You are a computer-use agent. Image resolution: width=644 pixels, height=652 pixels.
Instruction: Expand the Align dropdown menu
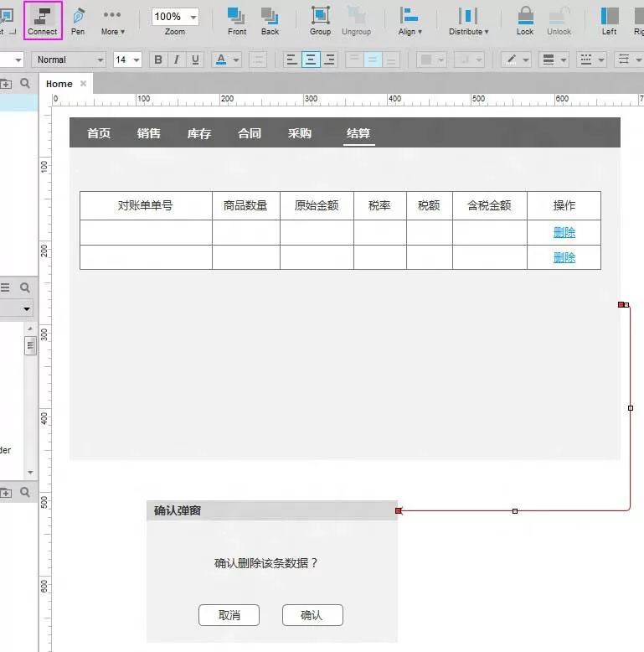point(410,22)
